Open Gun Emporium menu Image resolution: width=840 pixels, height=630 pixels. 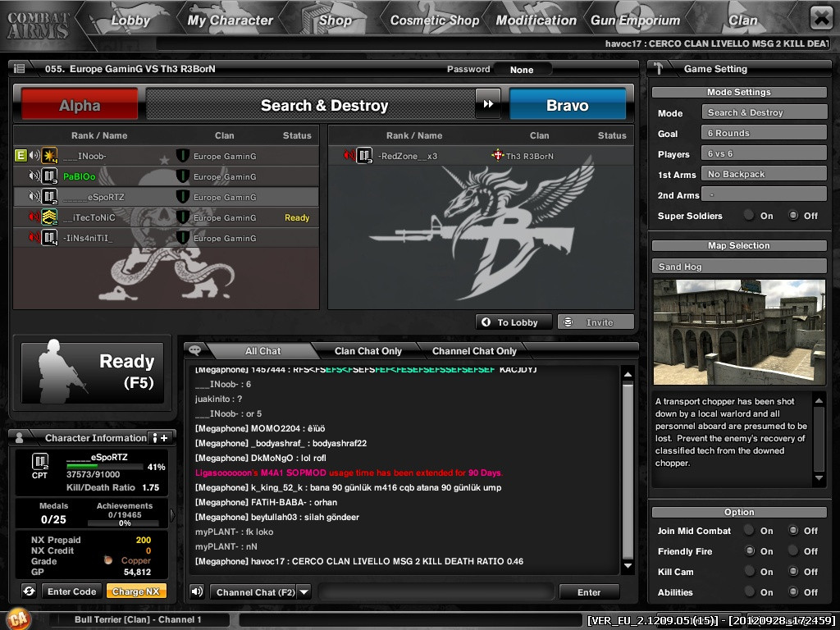tap(635, 21)
